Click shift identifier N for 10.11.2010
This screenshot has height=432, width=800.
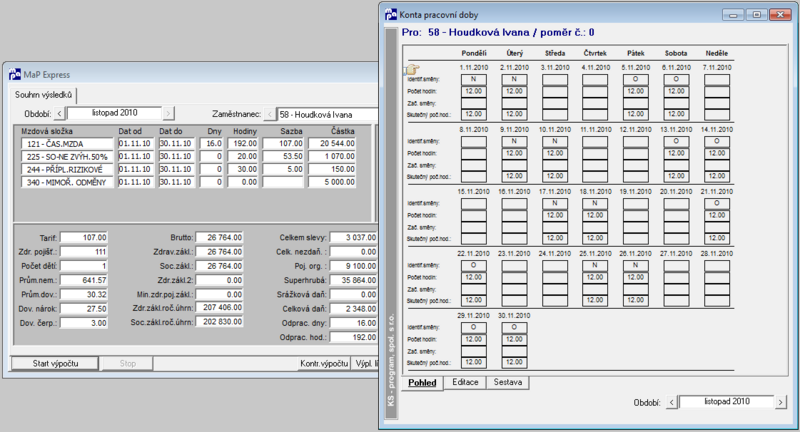tap(555, 141)
